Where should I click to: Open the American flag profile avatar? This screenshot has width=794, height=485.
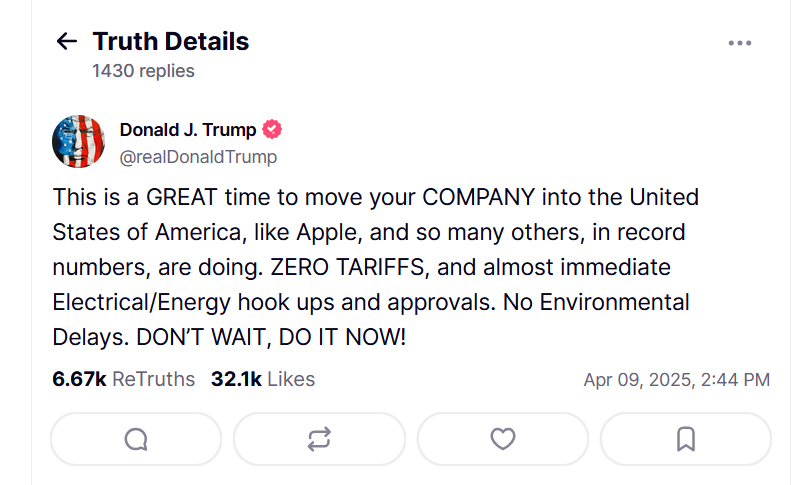click(x=78, y=141)
